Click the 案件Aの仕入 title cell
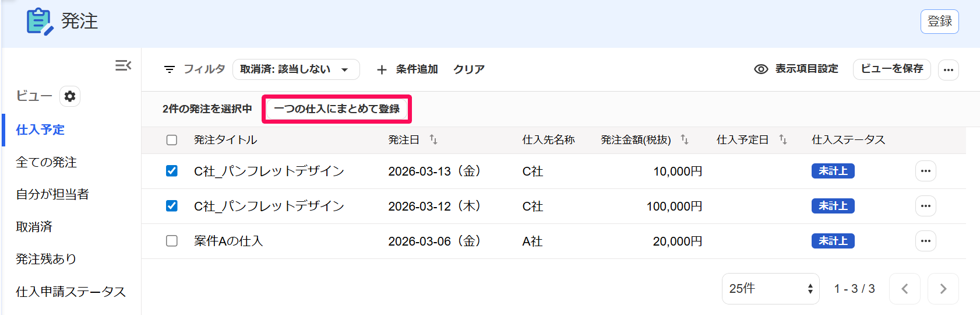The height and width of the screenshot is (315, 980). 228,241
